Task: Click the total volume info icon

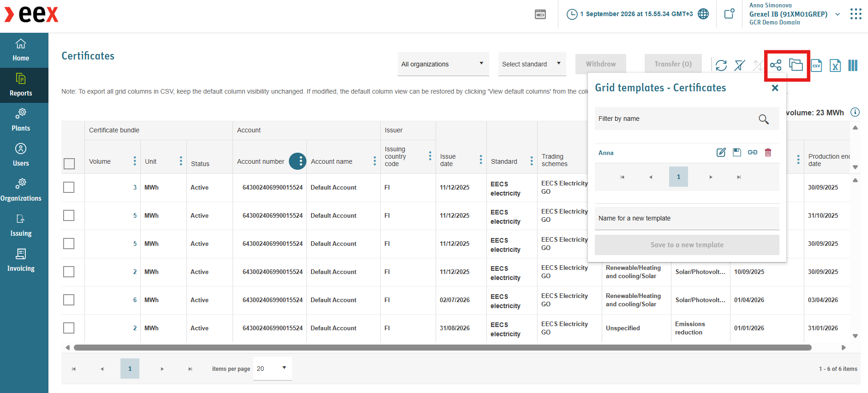Action: (855, 112)
